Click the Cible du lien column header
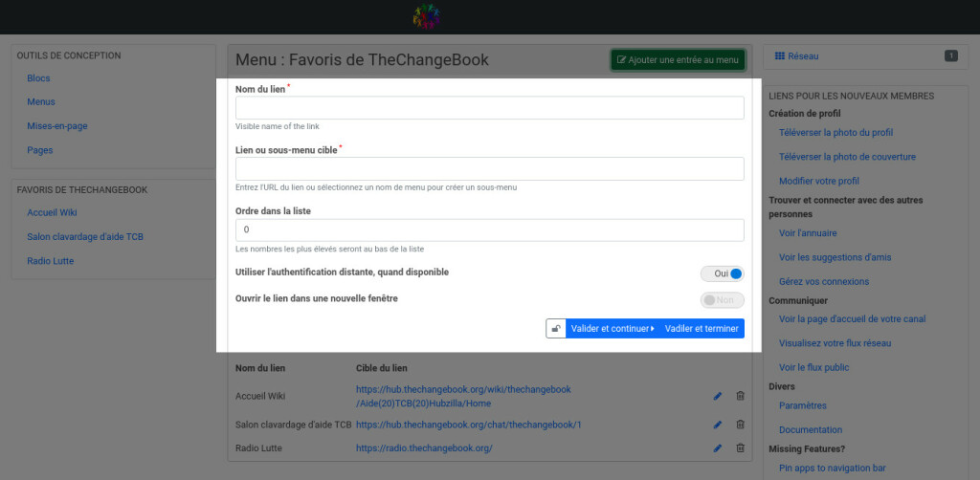The height and width of the screenshot is (480, 980). click(382, 368)
